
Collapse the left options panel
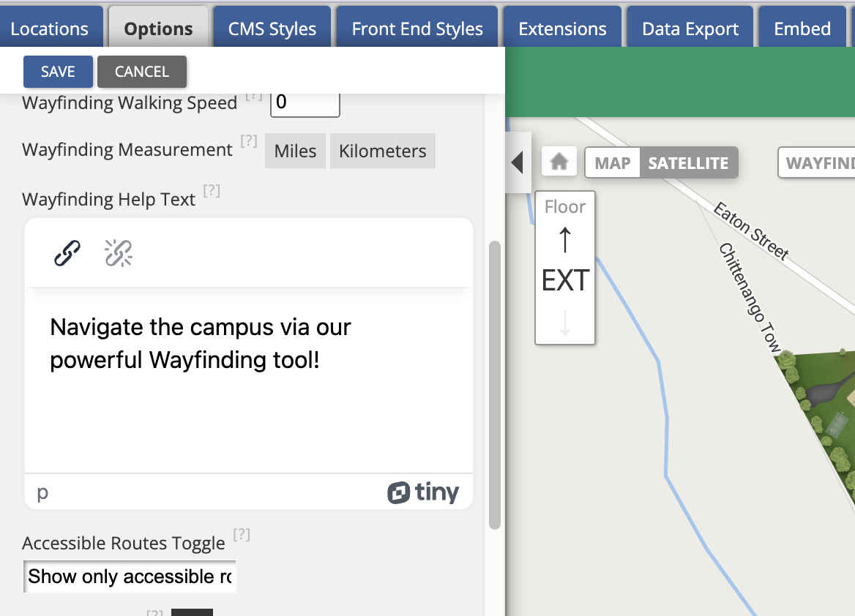(518, 162)
